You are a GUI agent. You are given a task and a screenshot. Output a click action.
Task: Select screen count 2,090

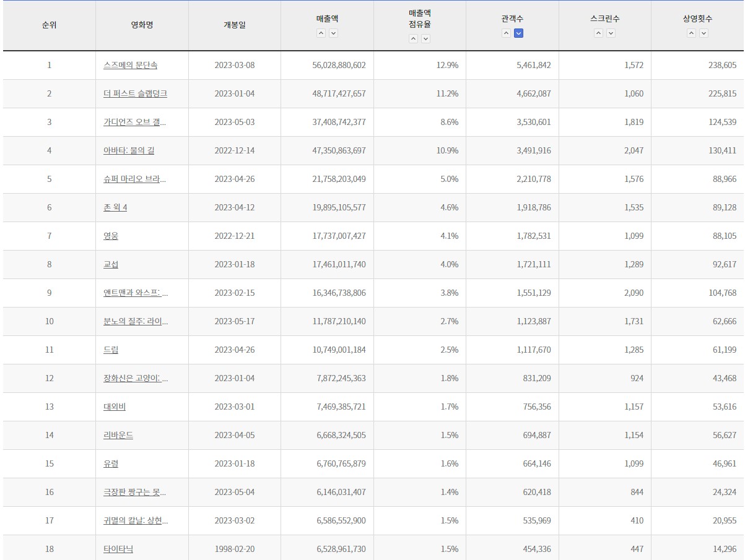[x=634, y=293]
